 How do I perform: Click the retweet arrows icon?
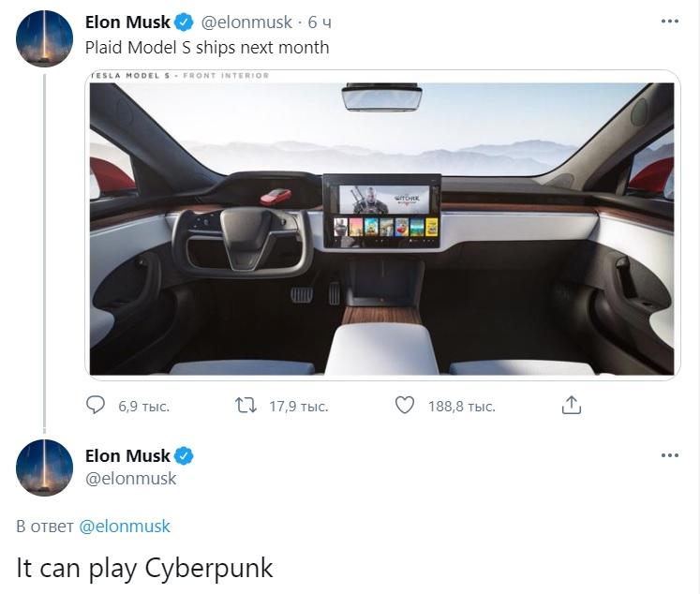click(246, 406)
